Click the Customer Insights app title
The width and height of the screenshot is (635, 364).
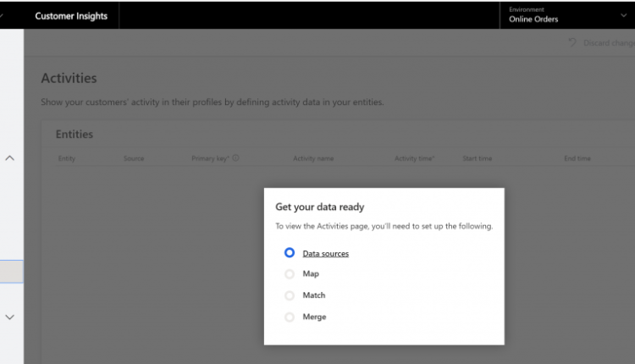coord(71,15)
